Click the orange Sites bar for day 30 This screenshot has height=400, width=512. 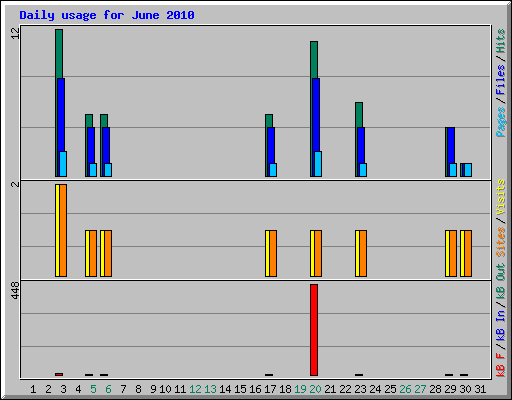[468, 253]
